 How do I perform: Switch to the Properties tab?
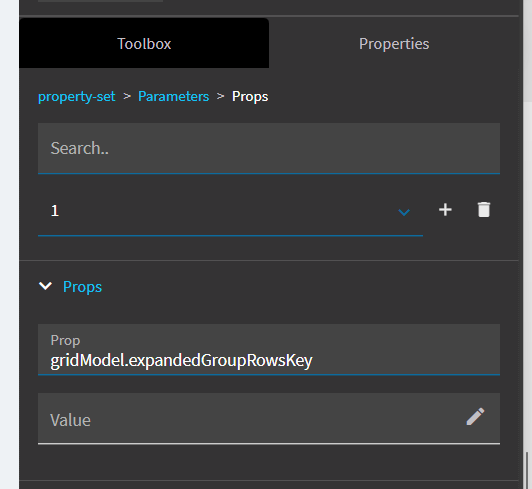[x=394, y=43]
